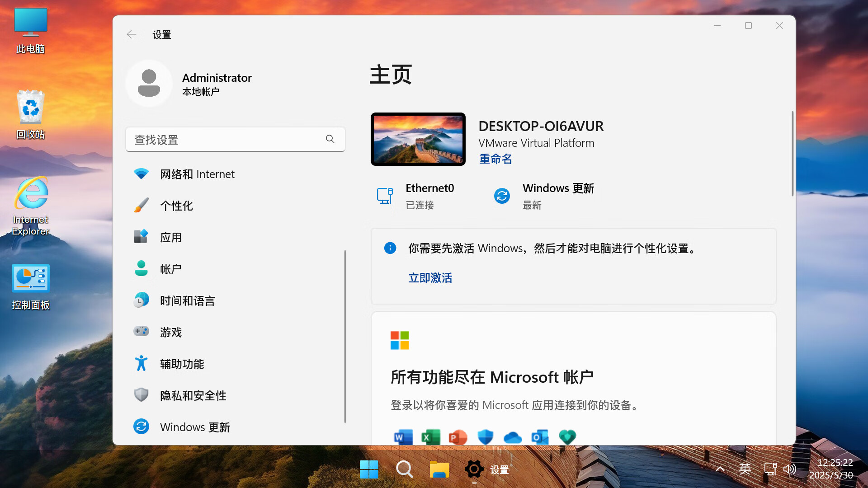Select 帐户 in the settings sidebar

pyautogui.click(x=170, y=268)
